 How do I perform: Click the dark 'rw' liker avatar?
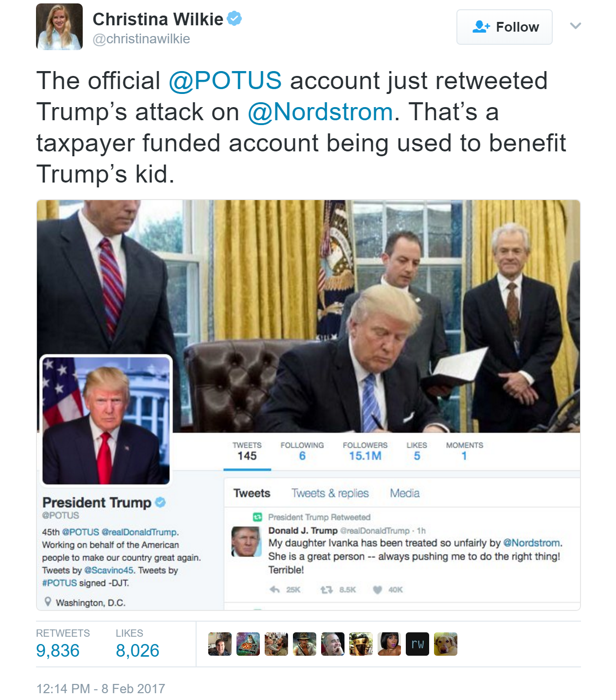point(417,644)
